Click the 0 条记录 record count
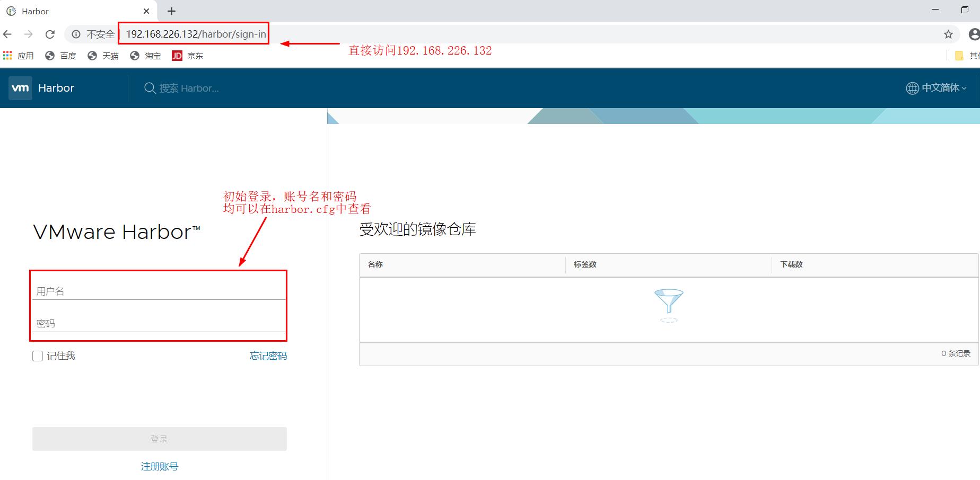 tap(956, 353)
